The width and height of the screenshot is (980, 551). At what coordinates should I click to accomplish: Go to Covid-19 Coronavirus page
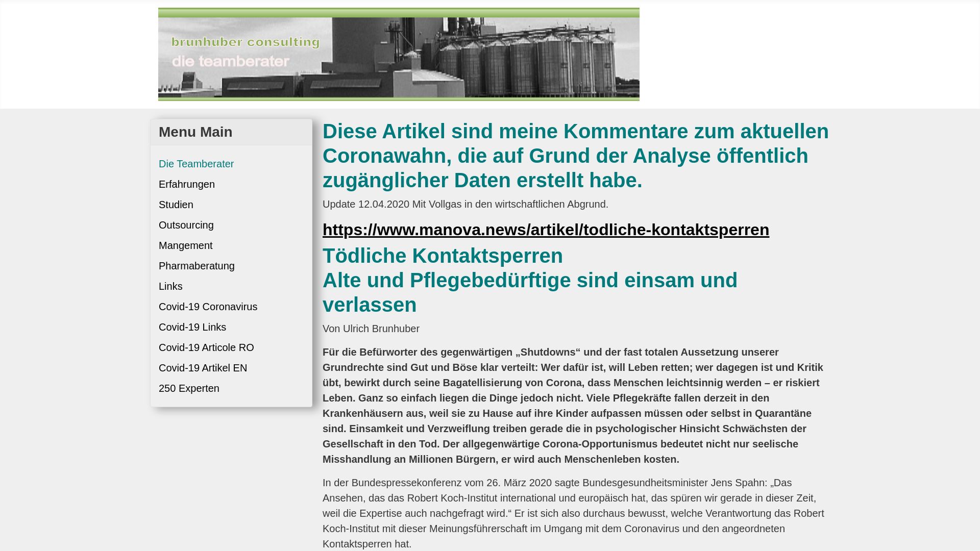(208, 307)
